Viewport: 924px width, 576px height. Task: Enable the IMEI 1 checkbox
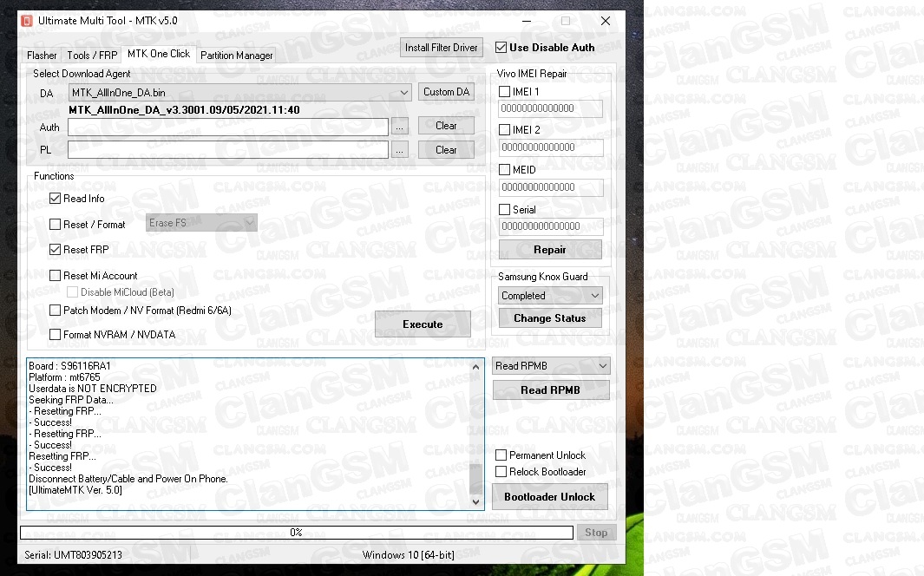click(x=504, y=92)
